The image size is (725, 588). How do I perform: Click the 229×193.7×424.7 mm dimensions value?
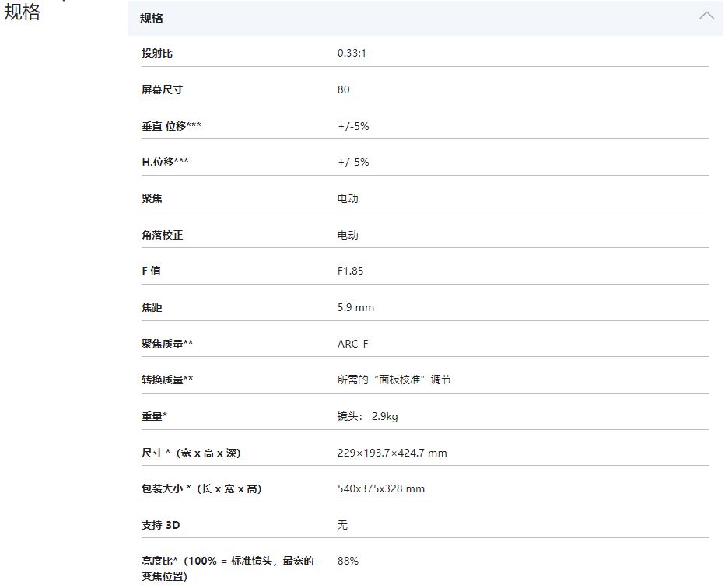coord(392,453)
